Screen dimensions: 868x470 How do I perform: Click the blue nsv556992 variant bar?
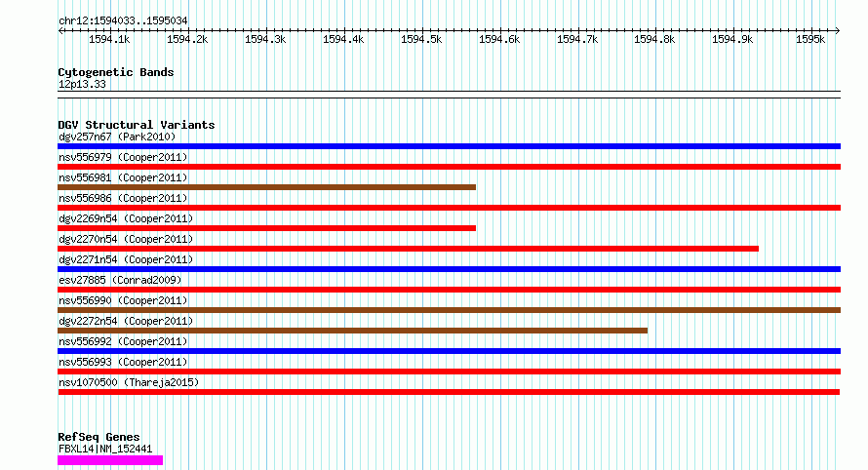click(x=449, y=352)
